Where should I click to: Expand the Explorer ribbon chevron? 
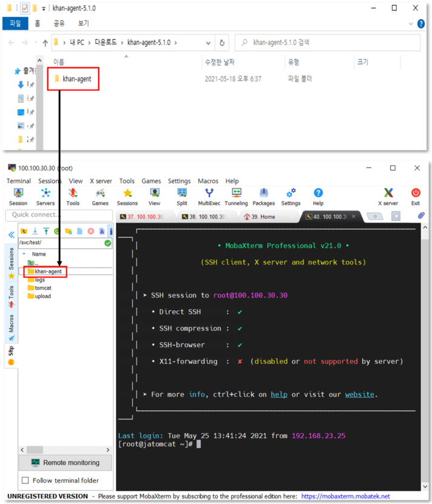[410, 24]
